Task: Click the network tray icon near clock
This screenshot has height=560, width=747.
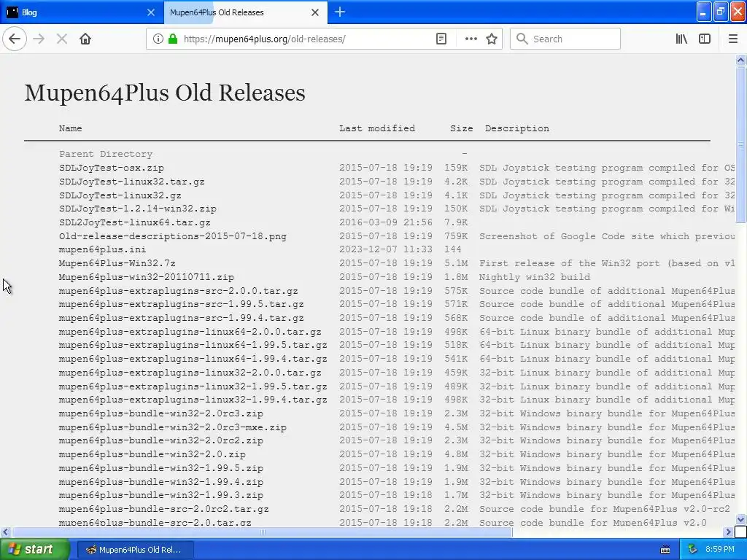Action: [693, 550]
